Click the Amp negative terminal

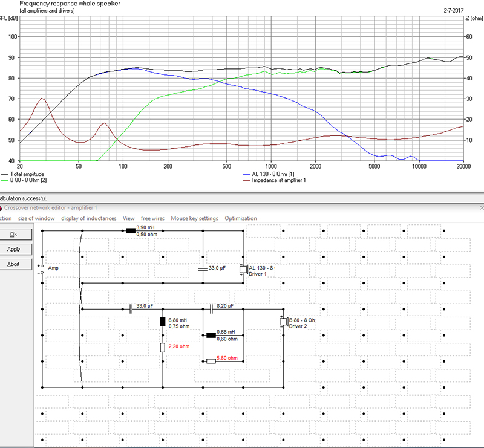click(42, 273)
